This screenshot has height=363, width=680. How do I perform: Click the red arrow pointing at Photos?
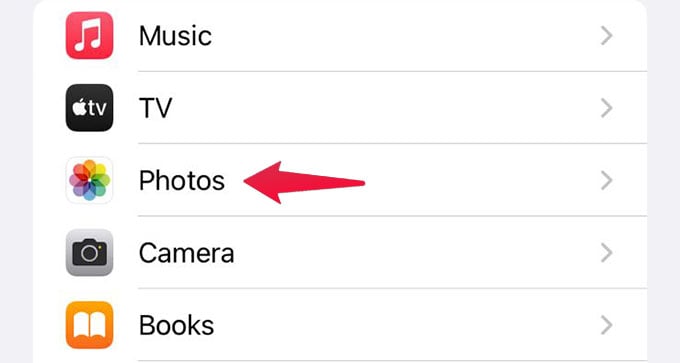(304, 182)
